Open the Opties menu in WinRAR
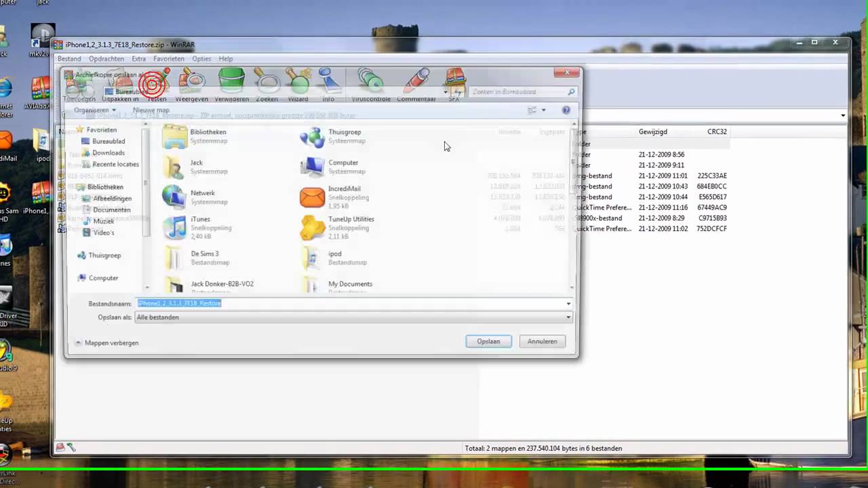The image size is (868, 488). coord(201,59)
